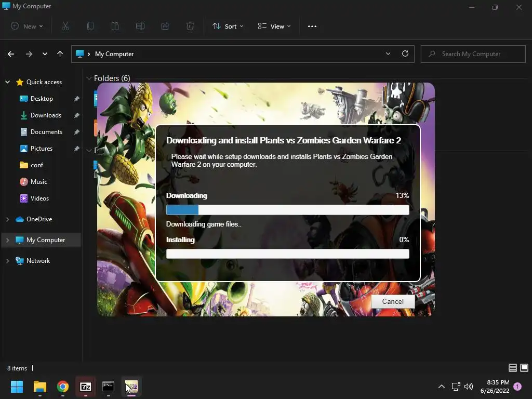Select OneDrive in navigation pane

point(39,219)
